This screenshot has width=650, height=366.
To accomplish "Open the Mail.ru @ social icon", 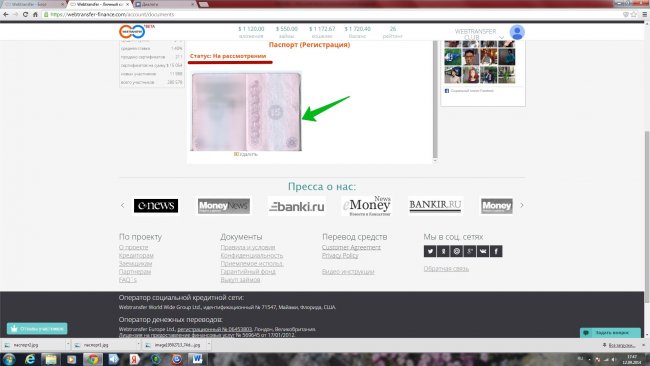I will click(456, 251).
